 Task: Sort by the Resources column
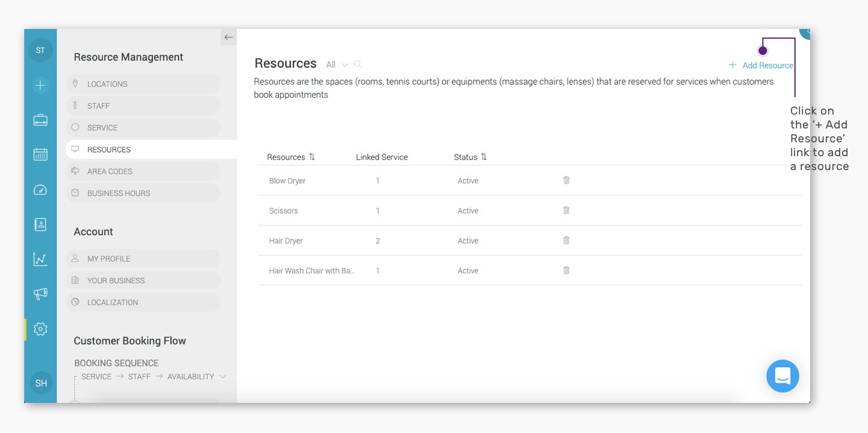pyautogui.click(x=291, y=157)
